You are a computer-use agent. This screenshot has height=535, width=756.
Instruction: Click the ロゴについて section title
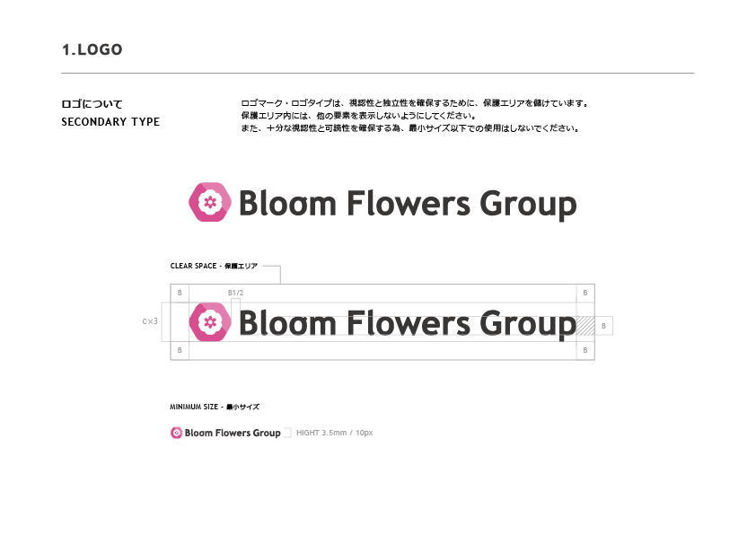tap(92, 104)
